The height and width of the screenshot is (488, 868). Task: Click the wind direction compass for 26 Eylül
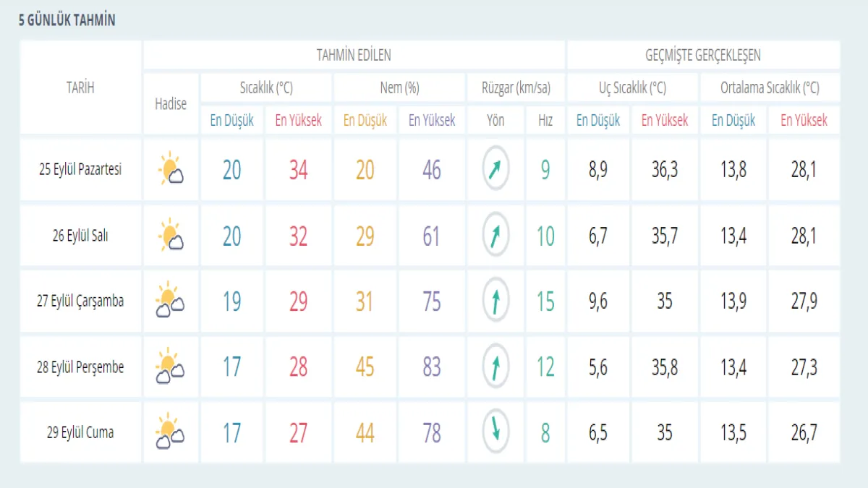point(495,236)
